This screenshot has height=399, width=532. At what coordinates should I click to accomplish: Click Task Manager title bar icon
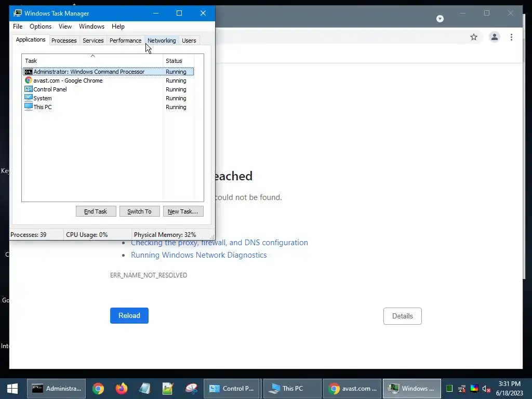[17, 13]
